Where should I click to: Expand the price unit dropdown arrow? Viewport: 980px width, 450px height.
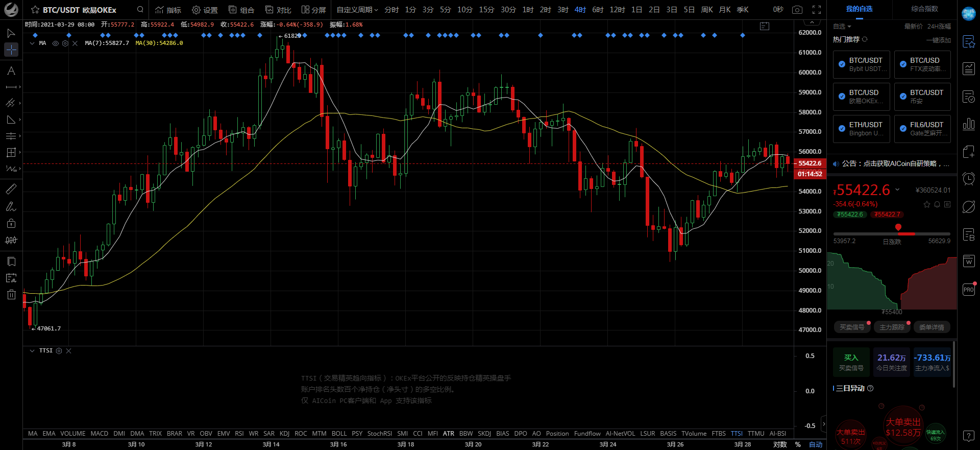pyautogui.click(x=897, y=190)
